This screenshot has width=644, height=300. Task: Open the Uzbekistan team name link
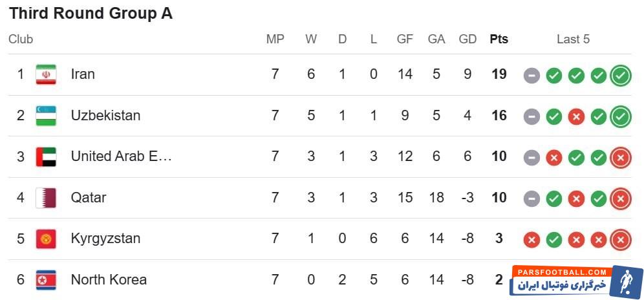click(x=105, y=116)
